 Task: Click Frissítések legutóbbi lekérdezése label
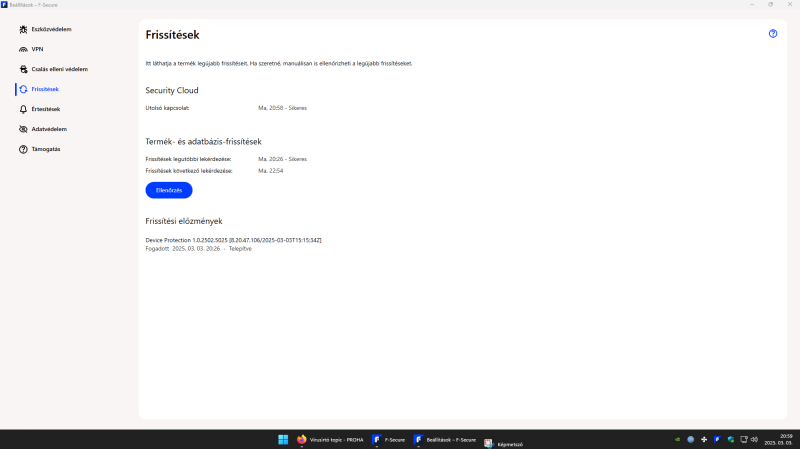[x=188, y=159]
